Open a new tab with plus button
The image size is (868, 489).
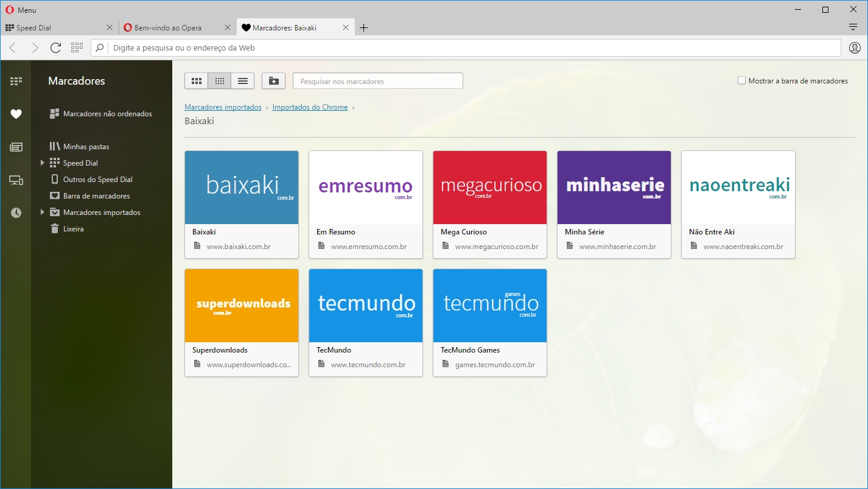363,27
